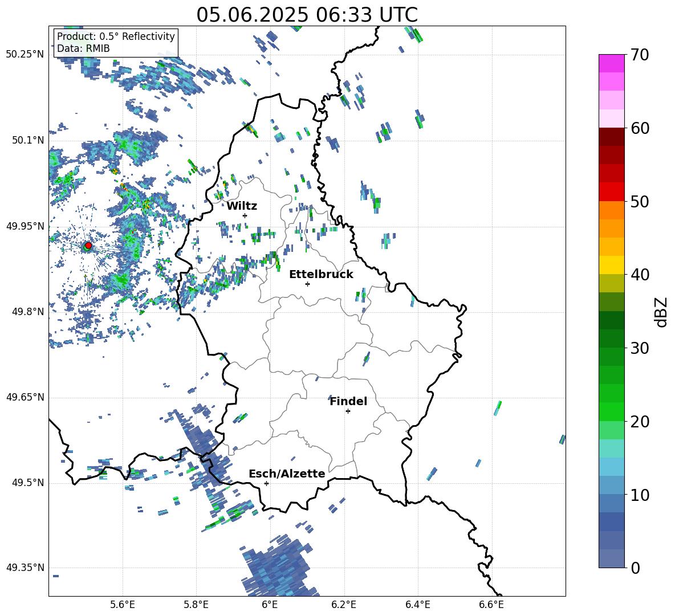Screen dimensions: 675x616
Task: Click the 49.65°N latitude label
Action: pos(25,397)
